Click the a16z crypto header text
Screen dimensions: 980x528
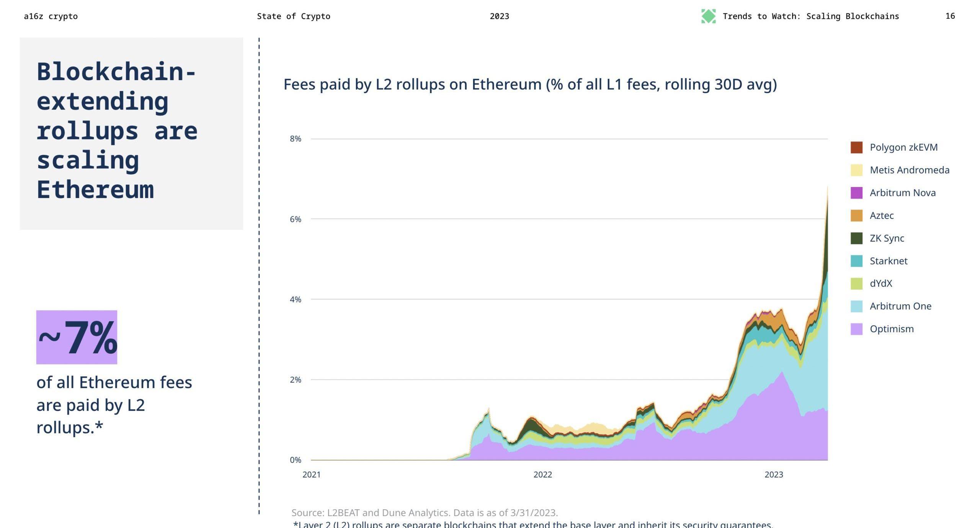click(51, 16)
